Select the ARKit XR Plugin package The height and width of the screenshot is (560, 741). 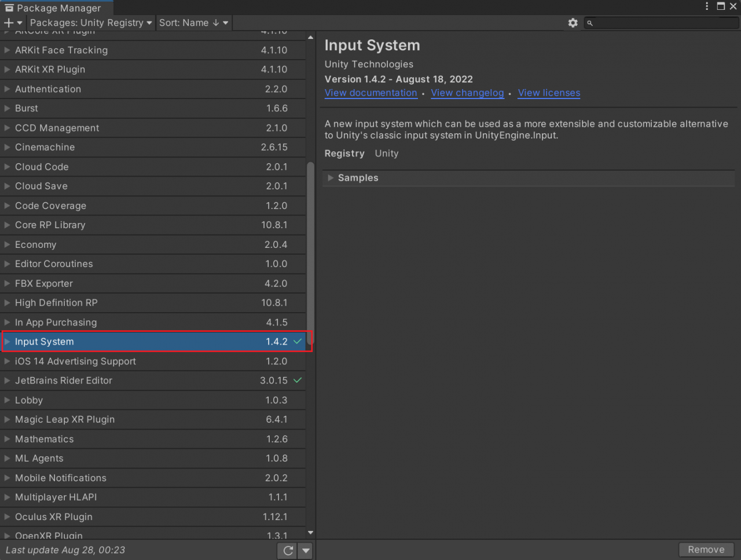coord(153,69)
